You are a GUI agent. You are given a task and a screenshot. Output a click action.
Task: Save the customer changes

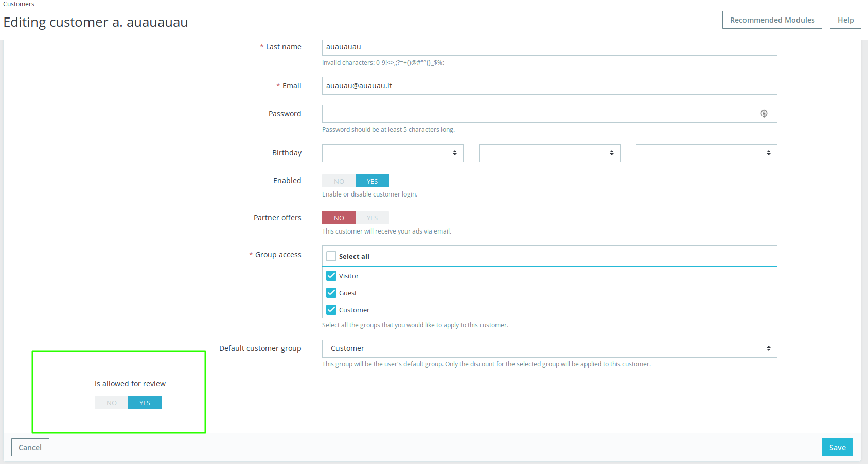[x=837, y=448]
